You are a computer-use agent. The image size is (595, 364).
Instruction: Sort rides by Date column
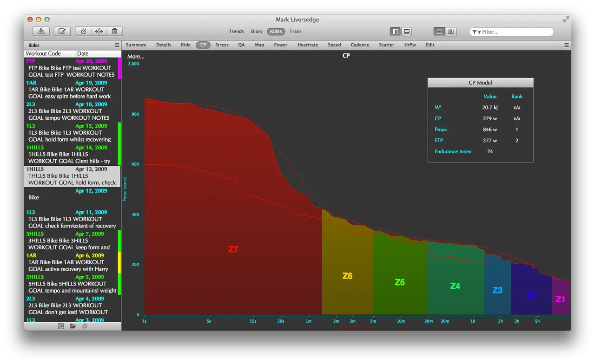click(98, 54)
